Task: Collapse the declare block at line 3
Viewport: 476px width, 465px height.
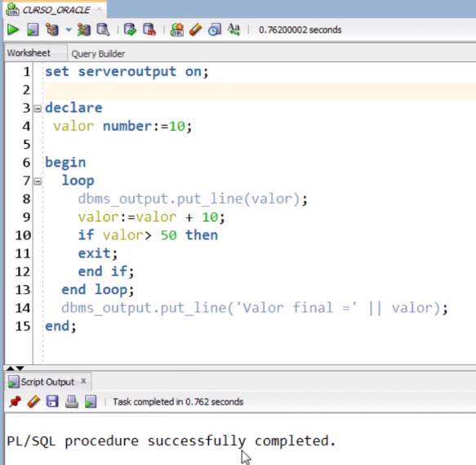Action: (38, 109)
